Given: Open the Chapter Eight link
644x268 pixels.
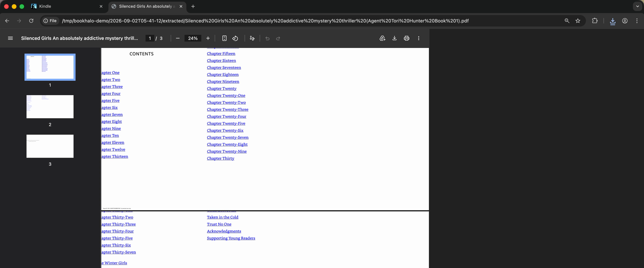Looking at the screenshot, I should point(112,121).
